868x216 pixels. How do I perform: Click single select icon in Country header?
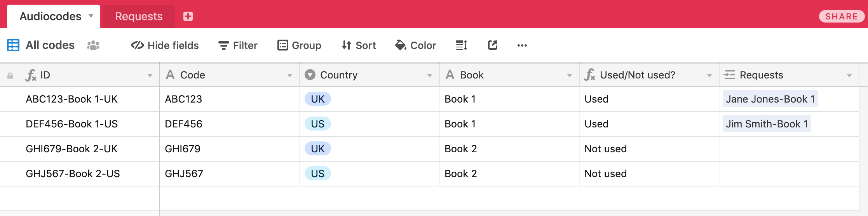click(x=310, y=75)
